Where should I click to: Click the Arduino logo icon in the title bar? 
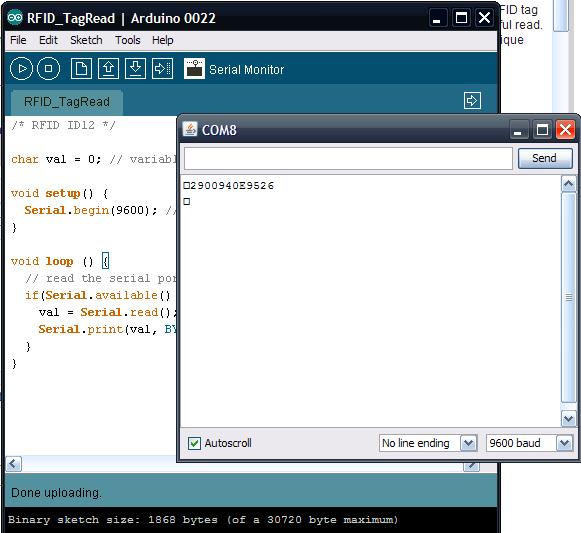pos(15,17)
